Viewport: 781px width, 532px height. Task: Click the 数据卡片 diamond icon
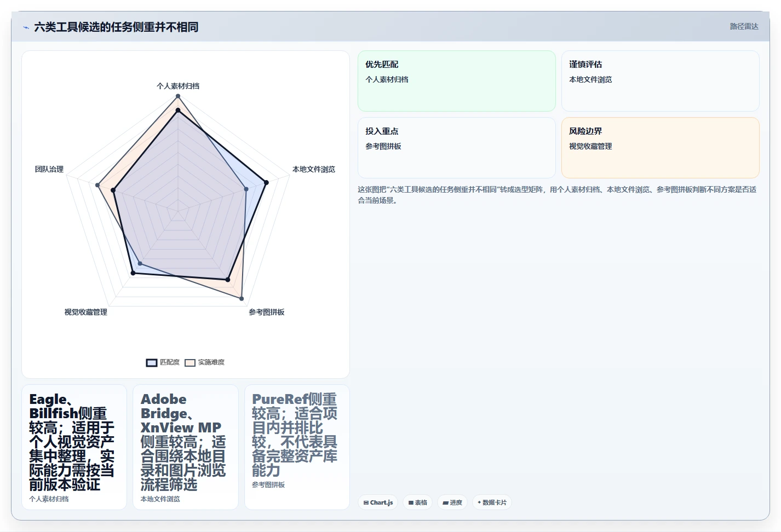click(479, 502)
